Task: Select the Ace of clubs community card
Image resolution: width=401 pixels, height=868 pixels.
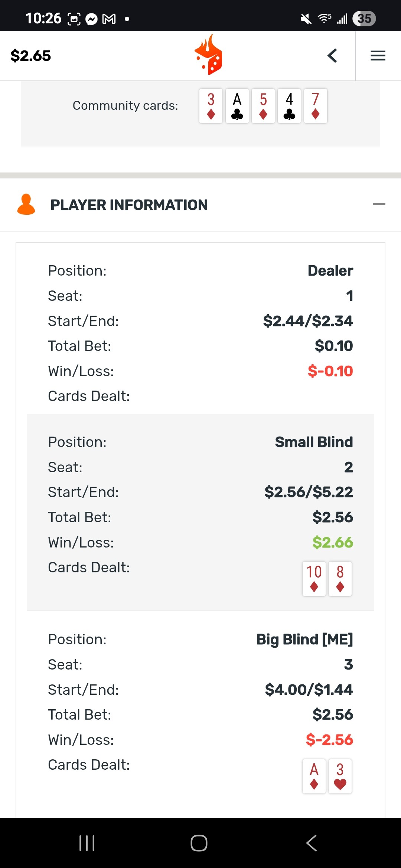Action: pyautogui.click(x=237, y=106)
